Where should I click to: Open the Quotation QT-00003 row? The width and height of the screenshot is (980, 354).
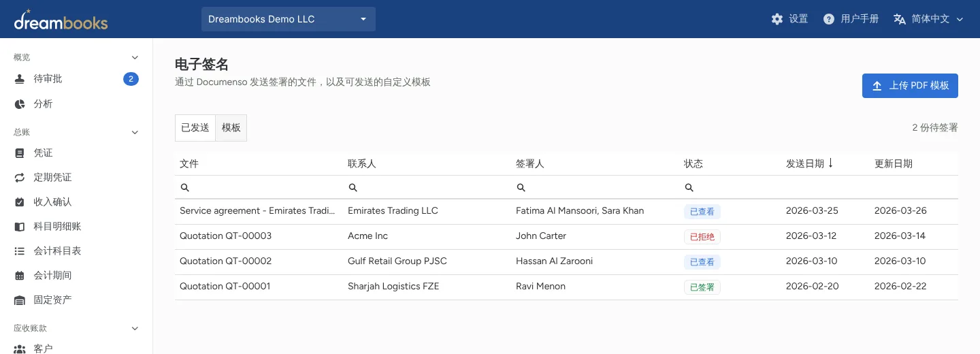[566, 237]
